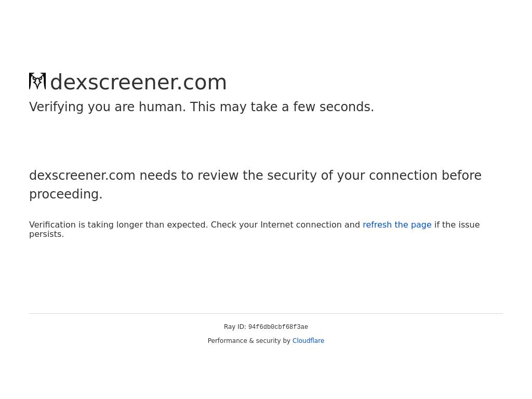Click the large dexscreener.com heading
This screenshot has height=399, width=532.
pos(138,82)
